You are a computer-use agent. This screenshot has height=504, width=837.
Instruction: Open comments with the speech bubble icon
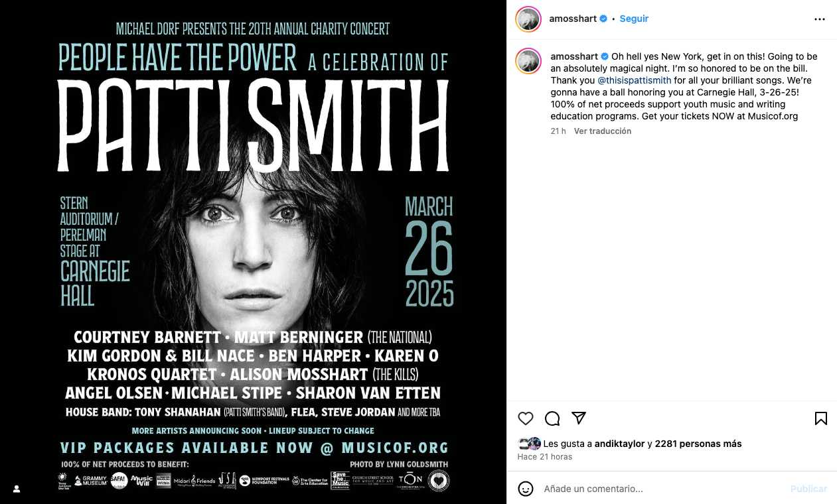coord(552,418)
